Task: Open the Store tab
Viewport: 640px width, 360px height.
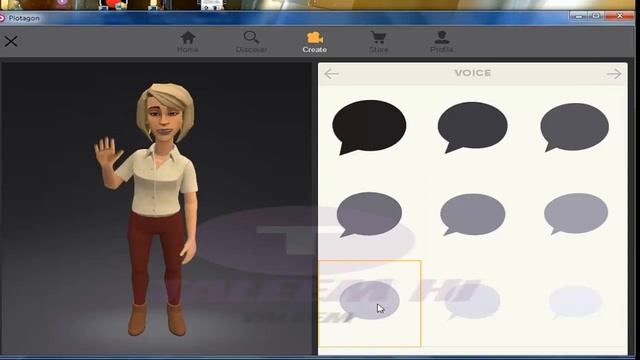Action: point(378,42)
